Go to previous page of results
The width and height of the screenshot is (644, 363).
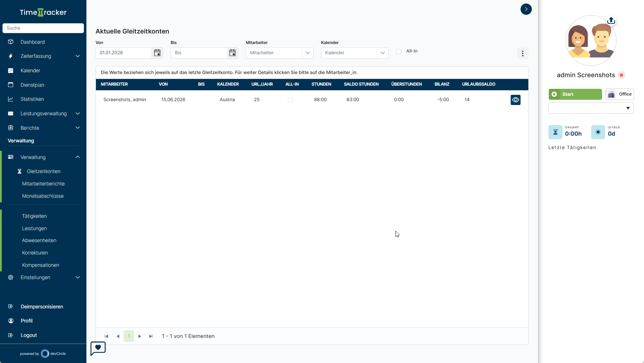click(118, 336)
